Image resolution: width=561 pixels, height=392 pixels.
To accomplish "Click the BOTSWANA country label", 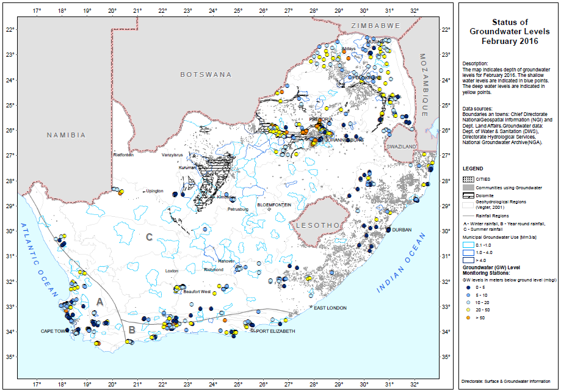I will coord(206,74).
